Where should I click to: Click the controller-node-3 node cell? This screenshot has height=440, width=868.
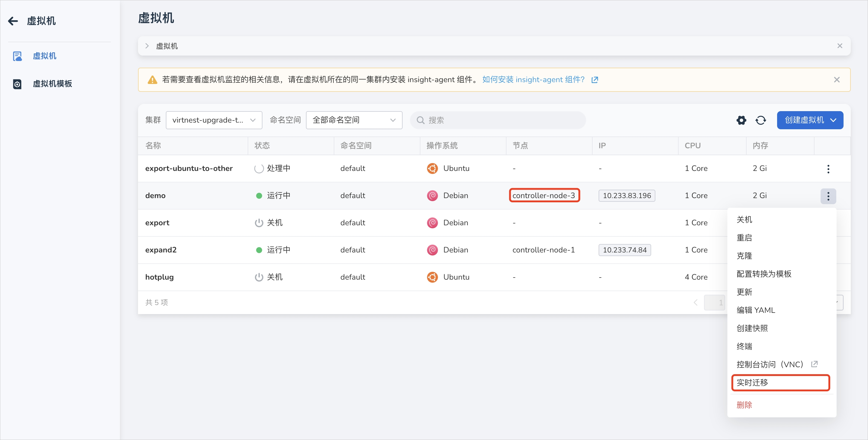tap(544, 195)
